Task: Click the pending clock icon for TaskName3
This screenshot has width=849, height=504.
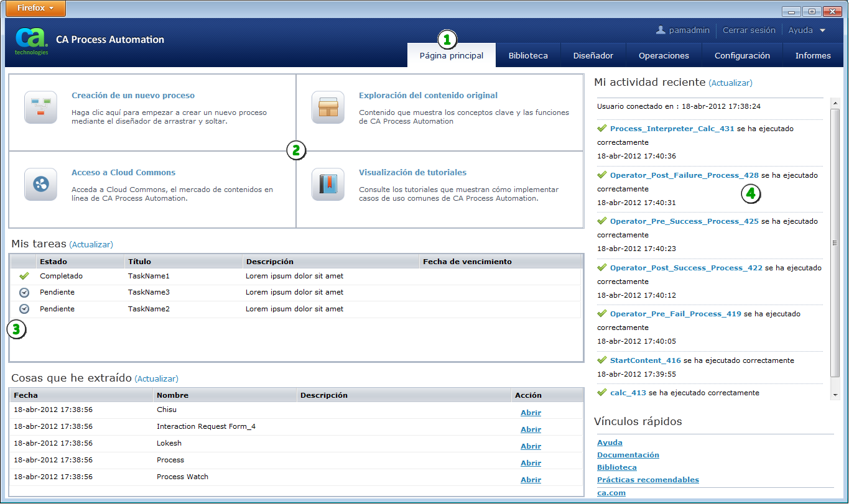Action: (x=24, y=292)
